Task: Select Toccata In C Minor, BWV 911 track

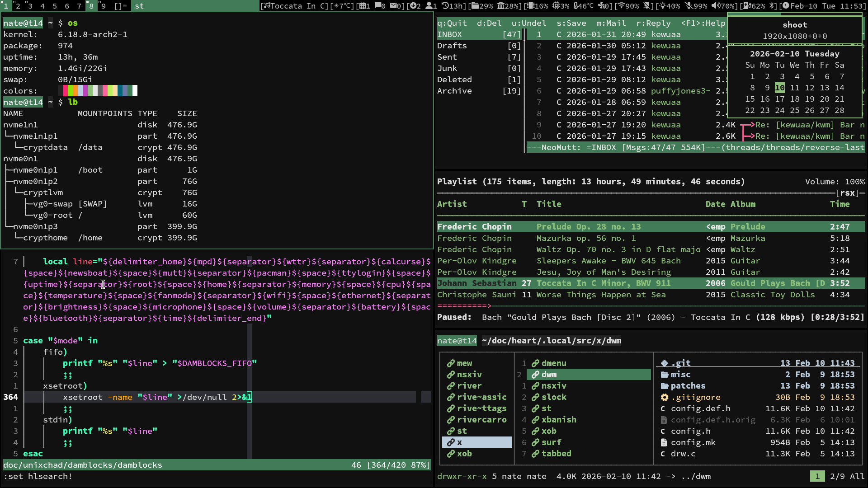Action: 651,283
